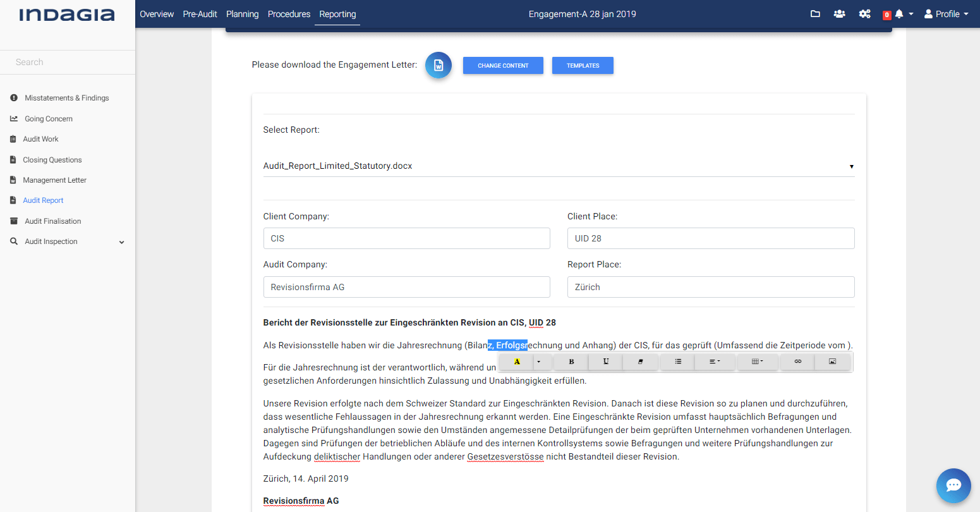The width and height of the screenshot is (980, 512).
Task: Click the folder icon in top bar
Action: click(x=815, y=14)
